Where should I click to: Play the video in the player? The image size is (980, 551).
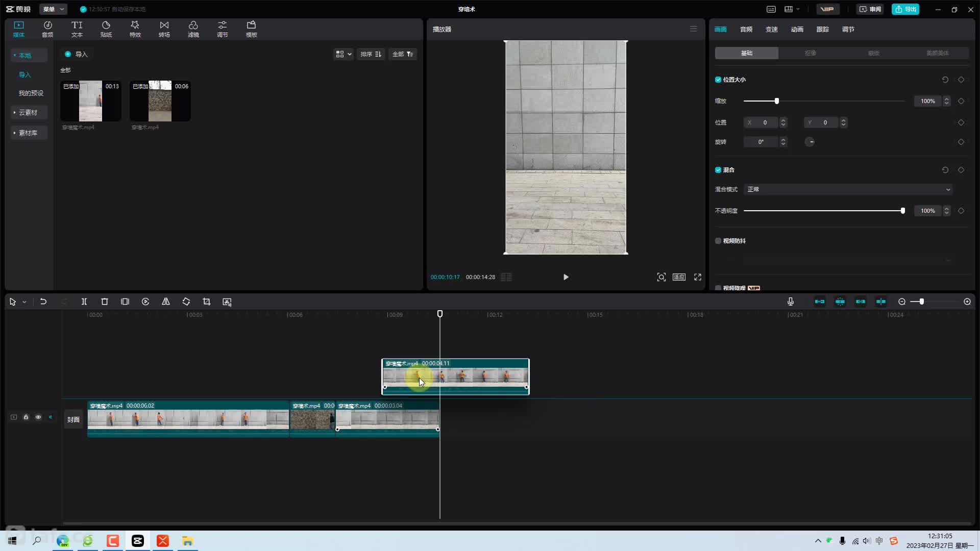click(566, 277)
